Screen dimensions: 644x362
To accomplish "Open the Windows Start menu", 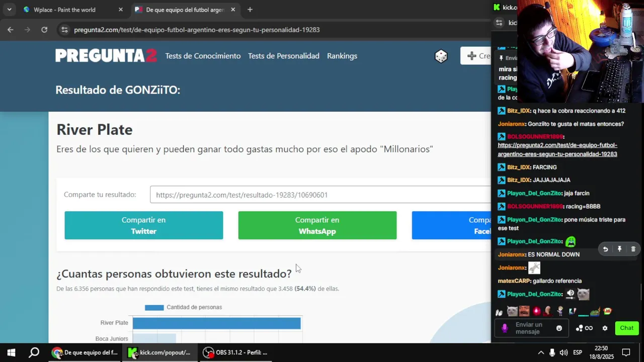I will pos(11,352).
